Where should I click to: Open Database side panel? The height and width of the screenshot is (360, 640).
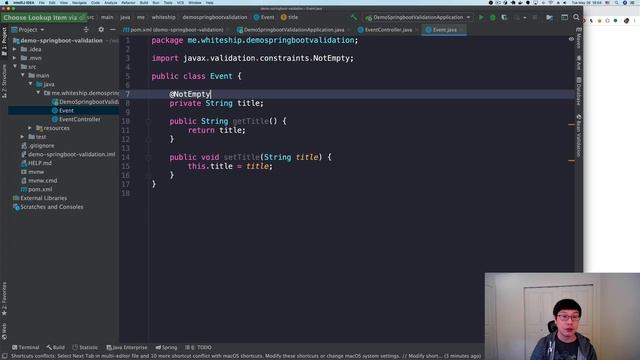(578, 91)
